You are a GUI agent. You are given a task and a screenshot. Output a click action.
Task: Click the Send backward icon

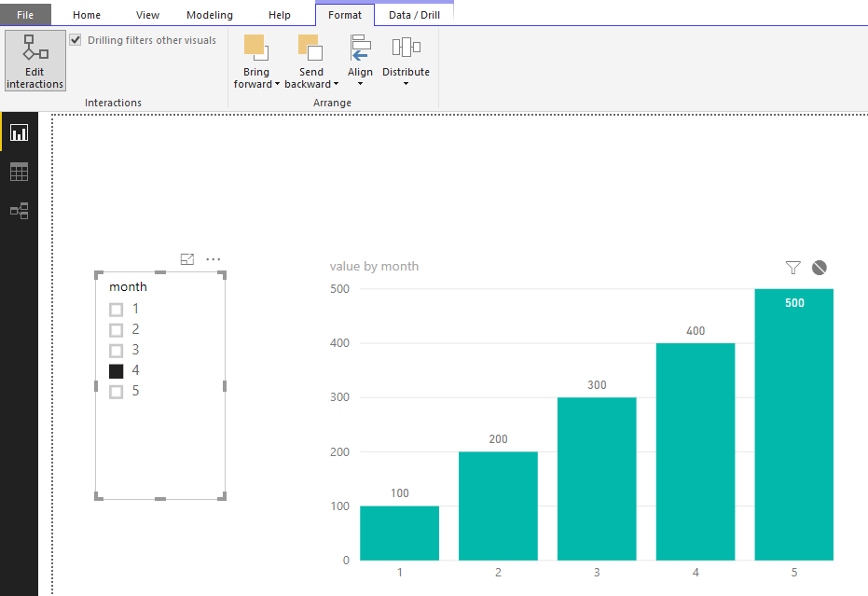(x=310, y=48)
